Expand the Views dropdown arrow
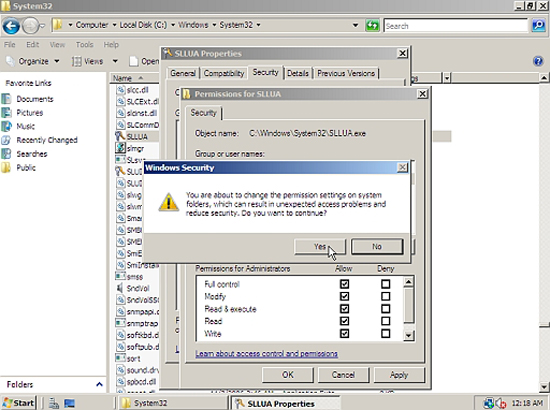 point(115,61)
